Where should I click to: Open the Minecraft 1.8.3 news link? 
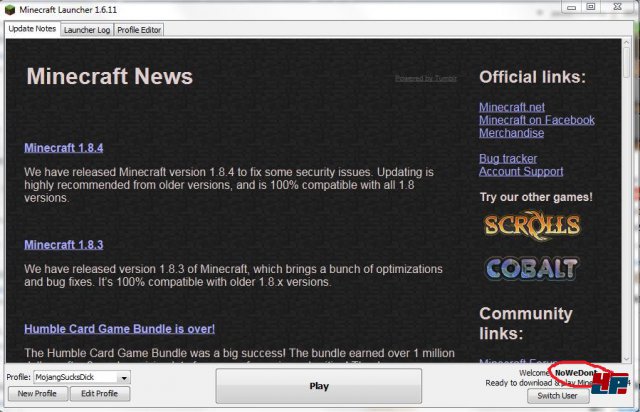coord(64,245)
